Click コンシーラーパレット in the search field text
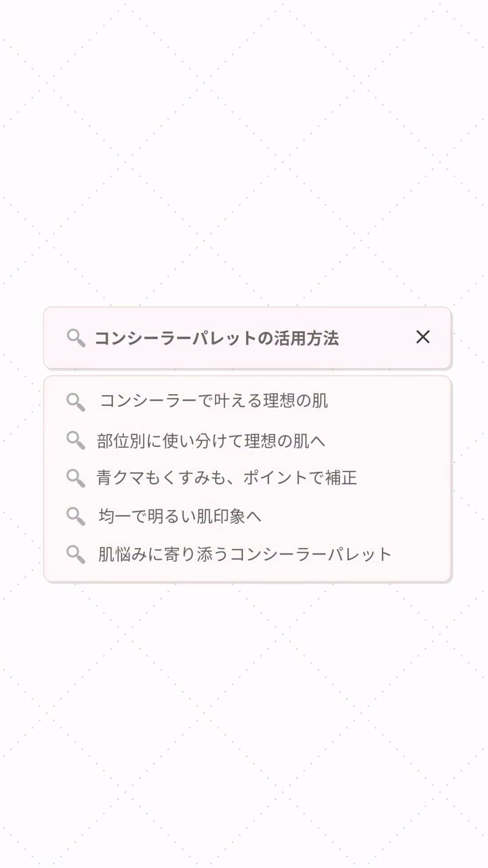This screenshot has width=488, height=868. [175, 338]
